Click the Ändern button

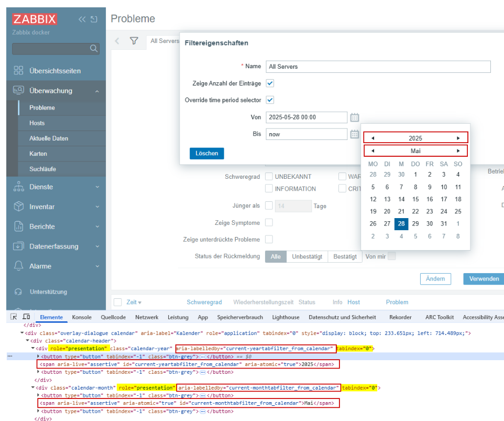pyautogui.click(x=435, y=279)
